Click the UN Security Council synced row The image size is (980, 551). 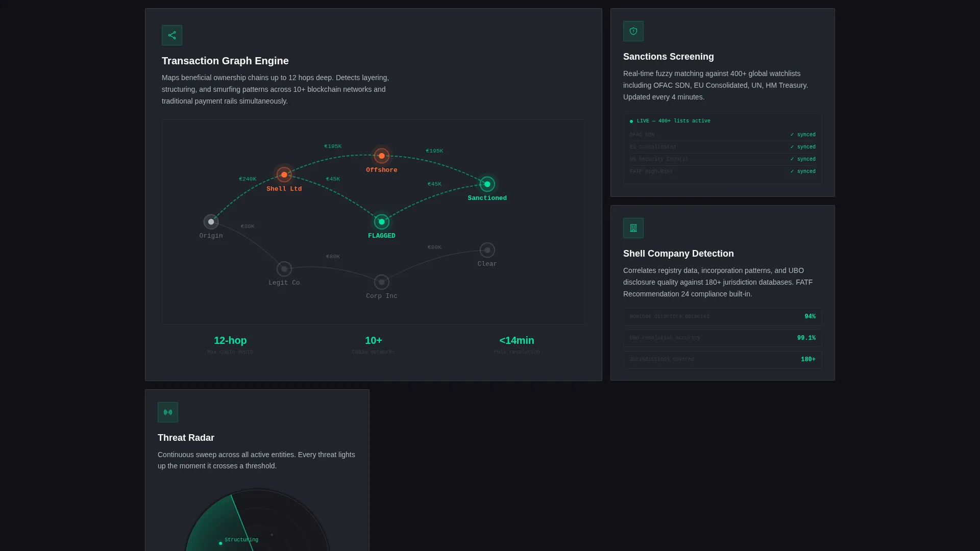pos(723,159)
